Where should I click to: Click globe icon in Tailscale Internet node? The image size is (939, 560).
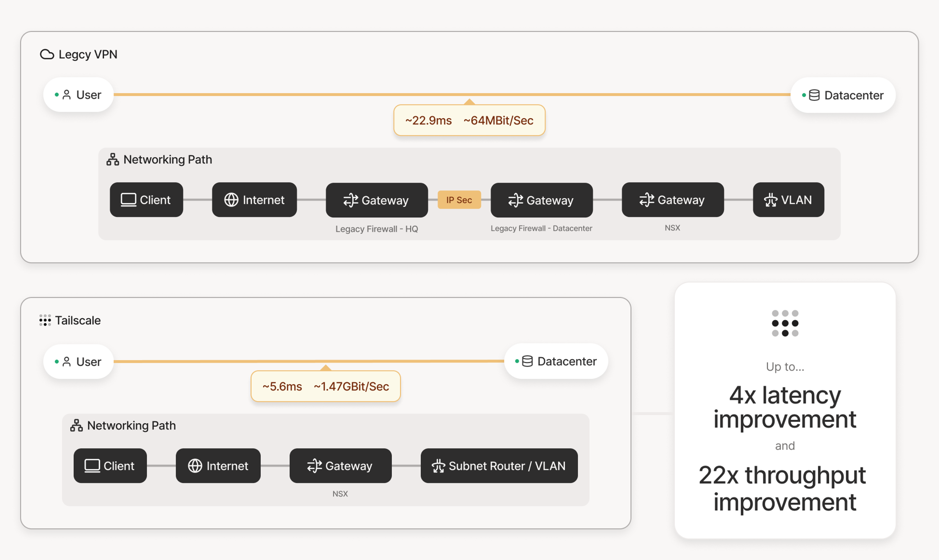click(195, 466)
